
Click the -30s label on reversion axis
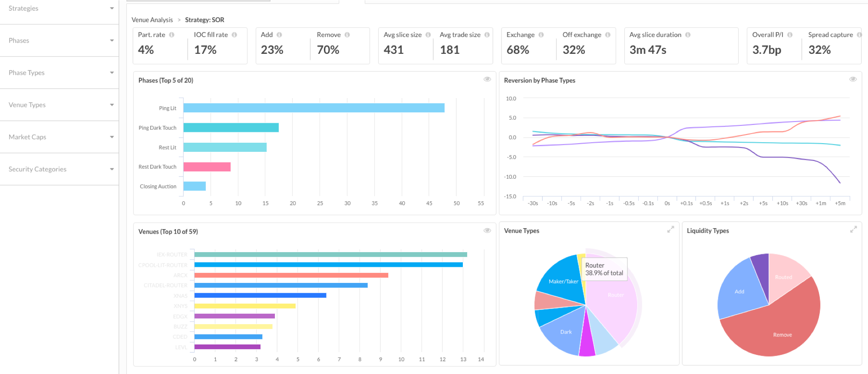click(x=533, y=203)
